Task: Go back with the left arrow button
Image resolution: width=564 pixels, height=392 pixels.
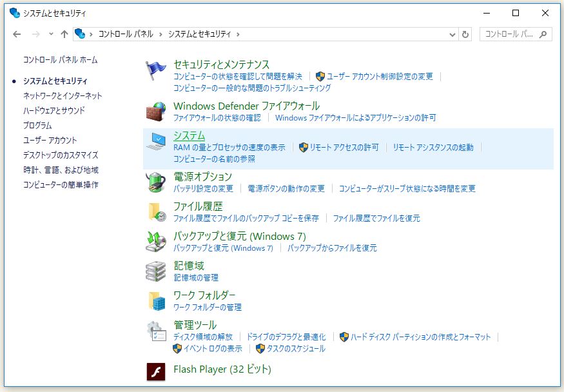Action: click(x=17, y=34)
